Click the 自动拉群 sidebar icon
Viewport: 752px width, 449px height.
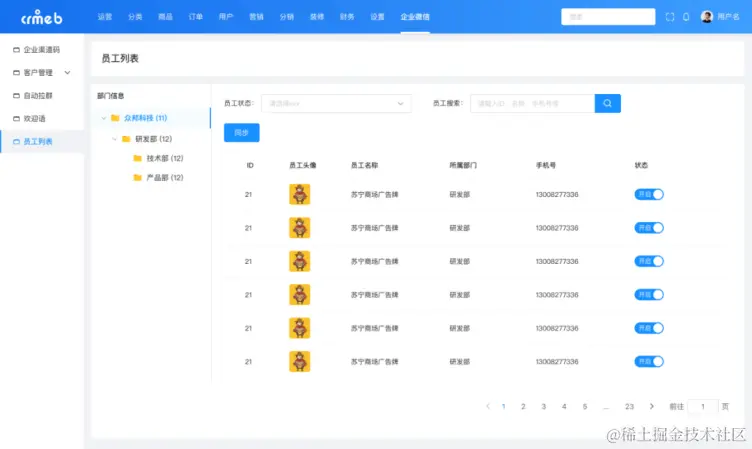click(16, 96)
